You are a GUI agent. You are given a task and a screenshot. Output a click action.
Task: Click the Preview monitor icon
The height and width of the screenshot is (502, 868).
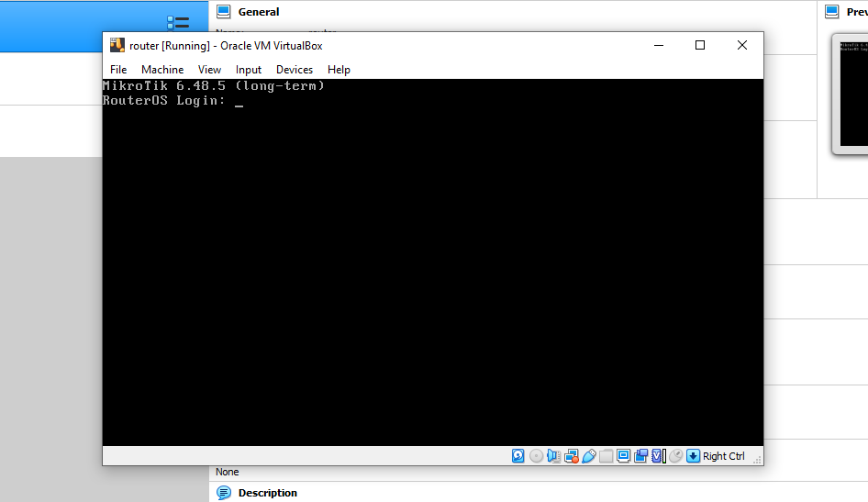[832, 12]
